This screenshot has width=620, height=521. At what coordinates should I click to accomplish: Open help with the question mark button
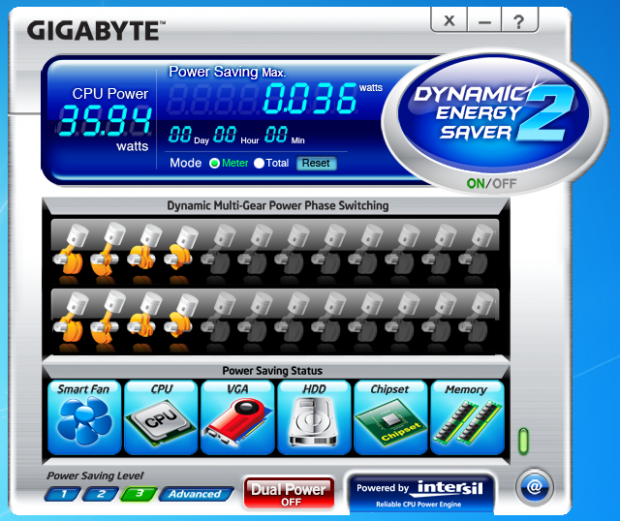(x=519, y=21)
